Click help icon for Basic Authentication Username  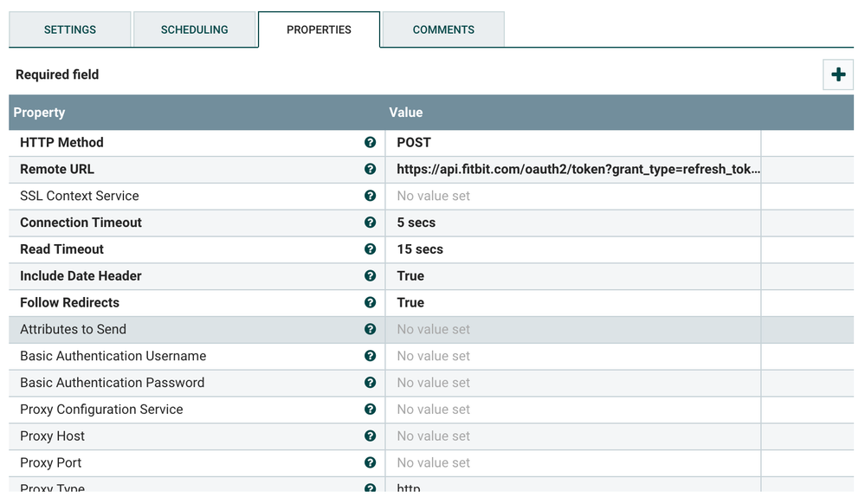(x=371, y=356)
